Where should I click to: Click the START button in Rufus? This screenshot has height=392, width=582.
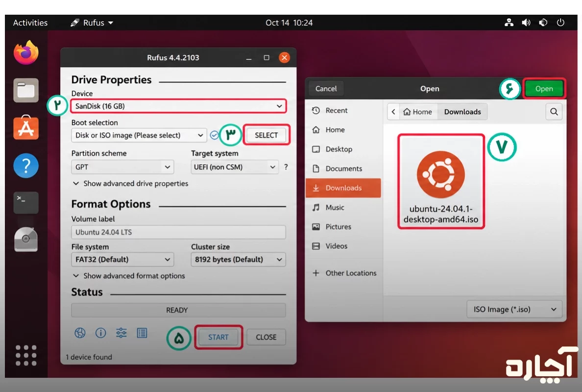click(x=218, y=337)
